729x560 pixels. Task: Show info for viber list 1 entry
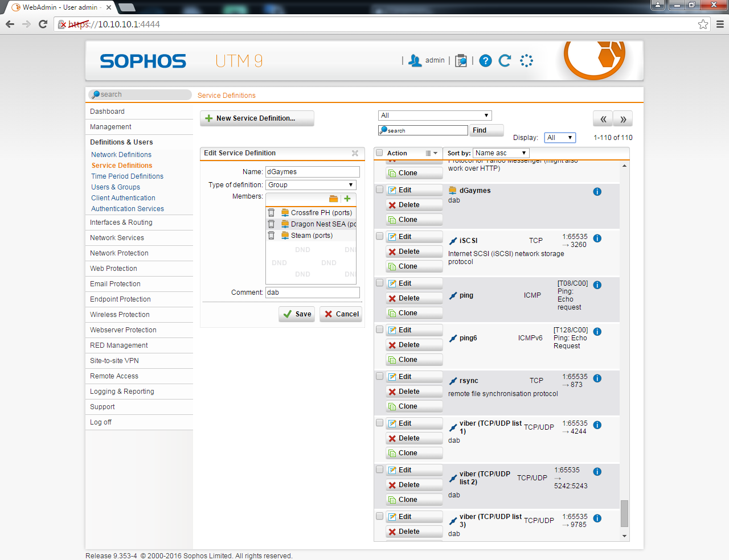pyautogui.click(x=597, y=425)
